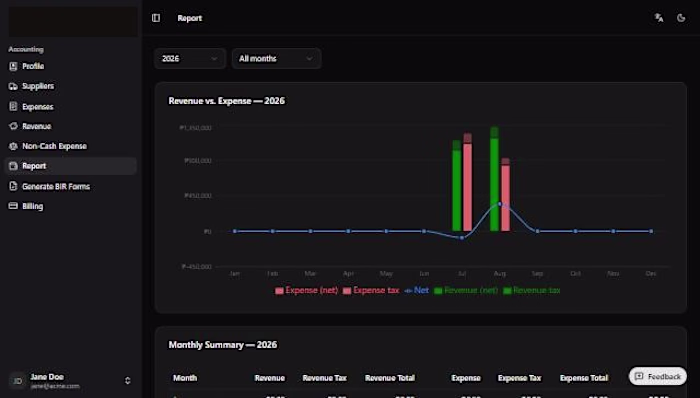Toggle Net line legend series
Viewport: 700px width, 398px height.
pos(416,290)
